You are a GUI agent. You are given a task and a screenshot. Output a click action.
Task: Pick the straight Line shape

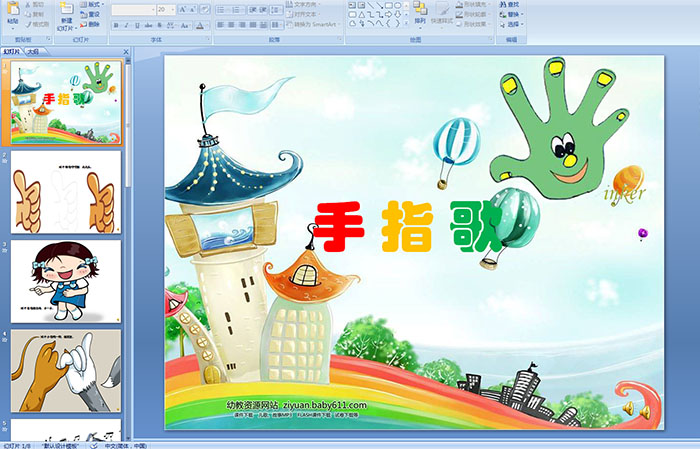(x=370, y=5)
